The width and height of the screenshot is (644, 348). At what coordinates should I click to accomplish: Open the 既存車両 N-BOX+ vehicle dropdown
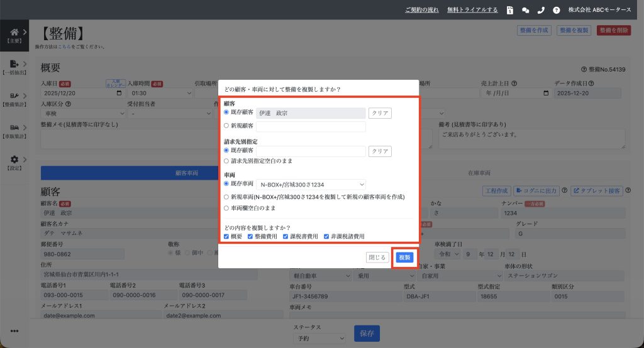click(x=311, y=184)
